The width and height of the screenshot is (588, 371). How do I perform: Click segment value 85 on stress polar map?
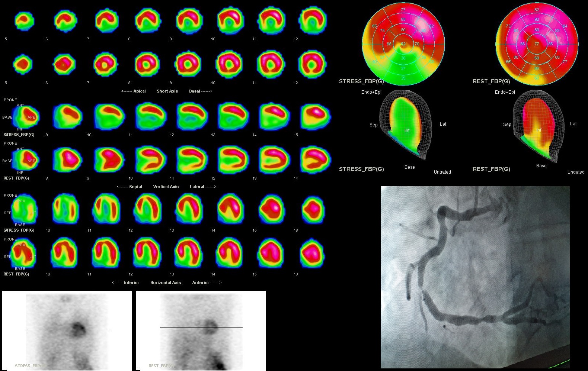tap(403, 19)
